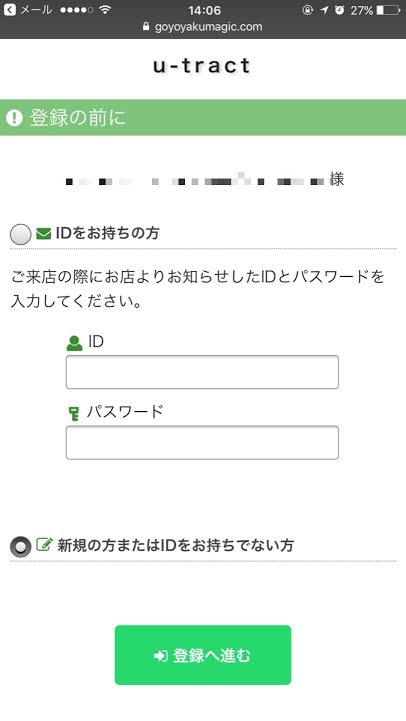Tap the goyoyakumagic.com address bar
Image resolution: width=406 pixels, height=721 pixels.
click(203, 27)
